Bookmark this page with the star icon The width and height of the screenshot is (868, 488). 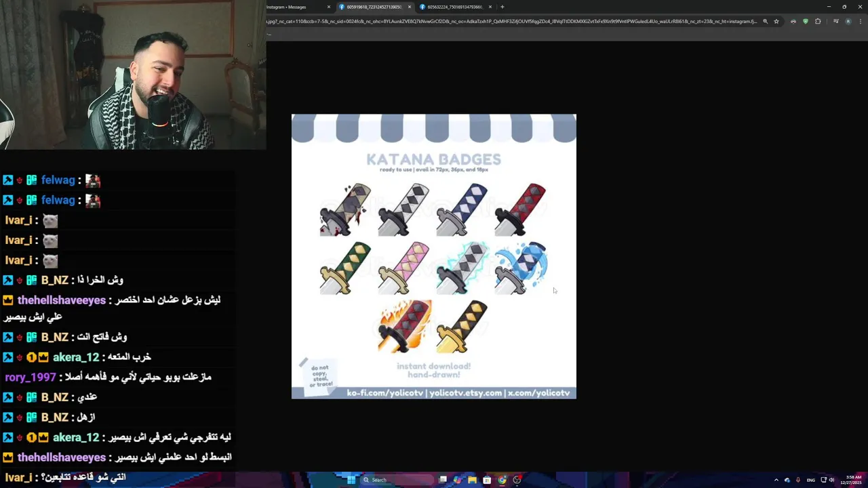(776, 21)
